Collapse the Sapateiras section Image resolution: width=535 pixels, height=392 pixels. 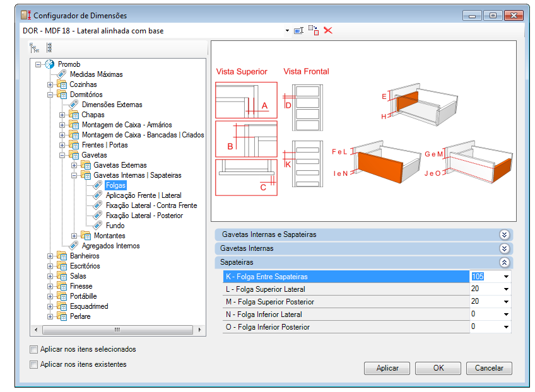(x=504, y=262)
